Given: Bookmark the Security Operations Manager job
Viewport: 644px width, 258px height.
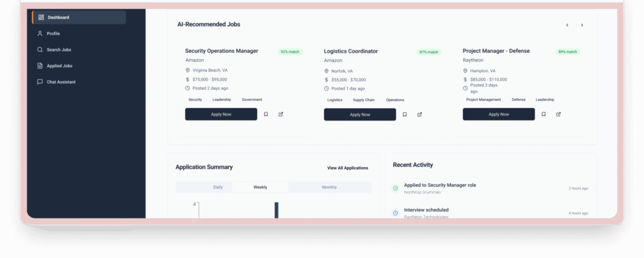Looking at the screenshot, I should [x=266, y=114].
